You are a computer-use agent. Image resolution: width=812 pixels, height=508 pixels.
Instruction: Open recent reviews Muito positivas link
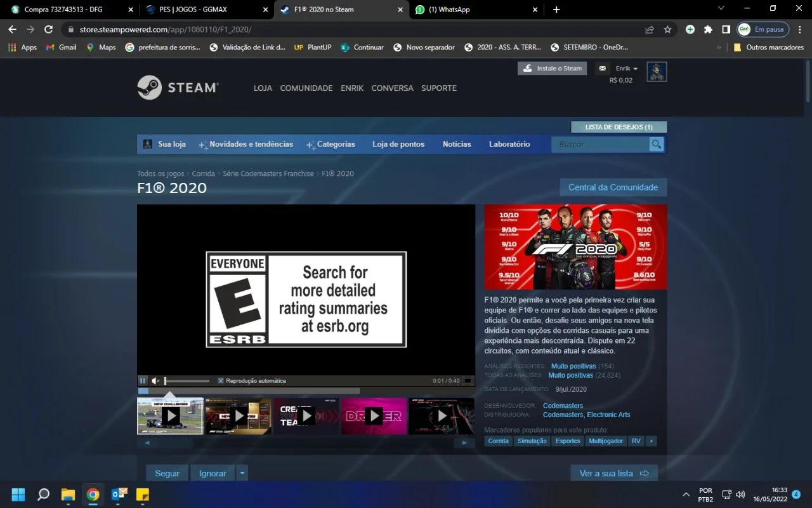coord(573,366)
